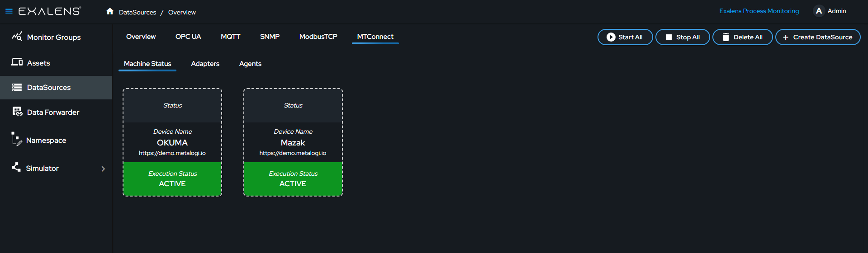Click the trash icon in Delete All
Screen dimensions: 868x253
(726, 37)
